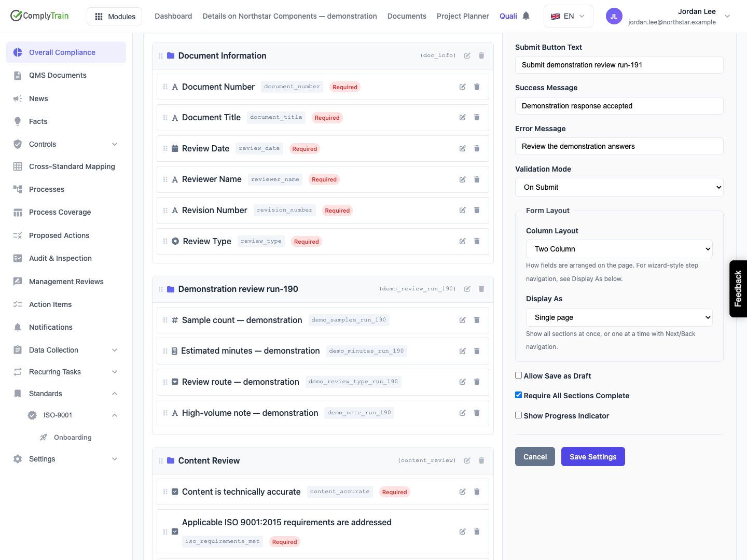Image resolution: width=747 pixels, height=560 pixels.
Task: Open Management Reviews in sidebar
Action: click(x=66, y=282)
